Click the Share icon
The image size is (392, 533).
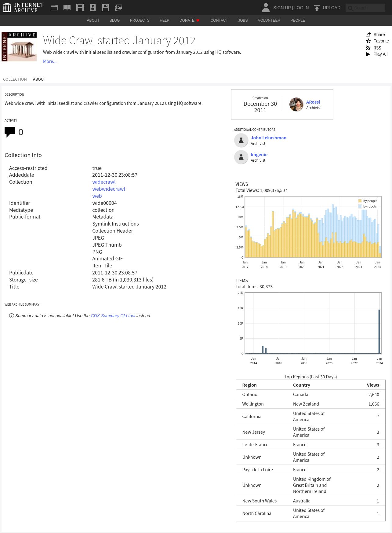point(368,35)
